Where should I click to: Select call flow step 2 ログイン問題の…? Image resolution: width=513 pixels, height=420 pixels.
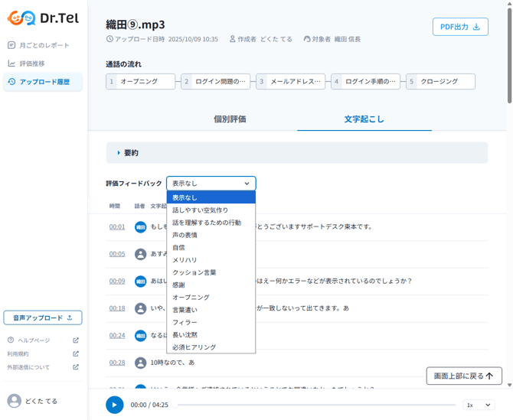216,81
